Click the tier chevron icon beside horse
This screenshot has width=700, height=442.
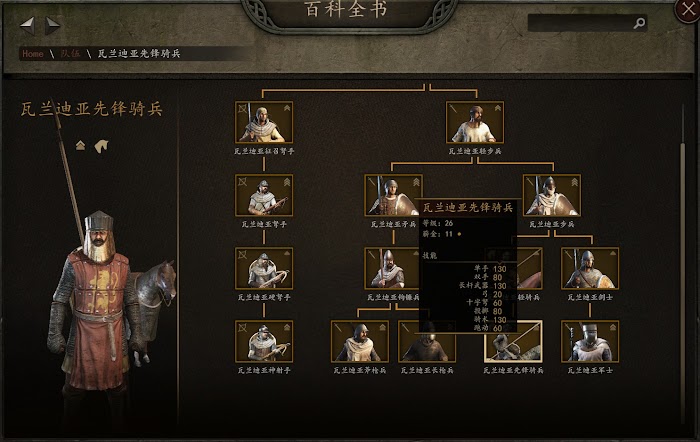click(x=80, y=146)
